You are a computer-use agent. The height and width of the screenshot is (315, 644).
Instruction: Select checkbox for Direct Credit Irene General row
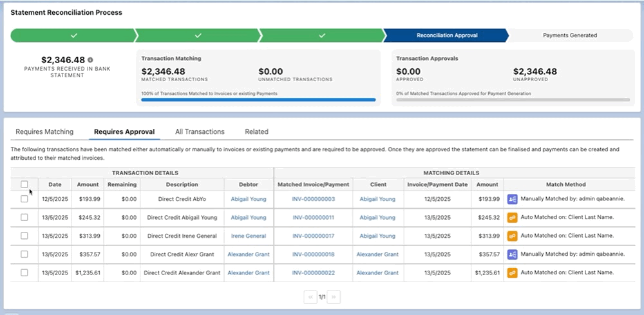pyautogui.click(x=24, y=236)
